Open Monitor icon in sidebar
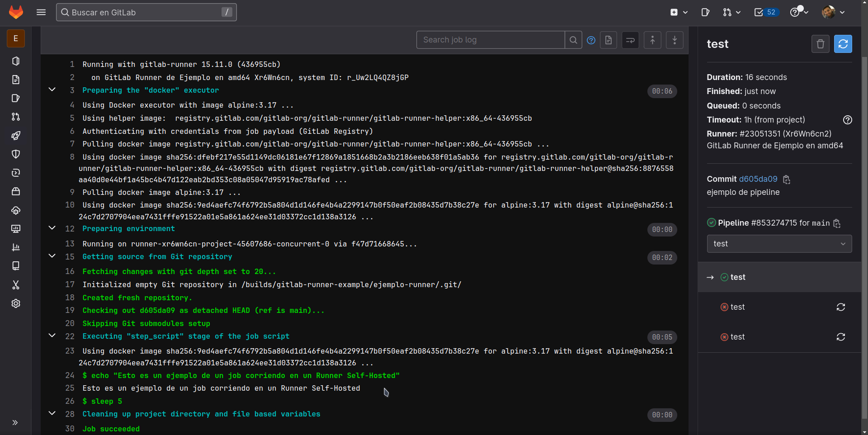 16,229
